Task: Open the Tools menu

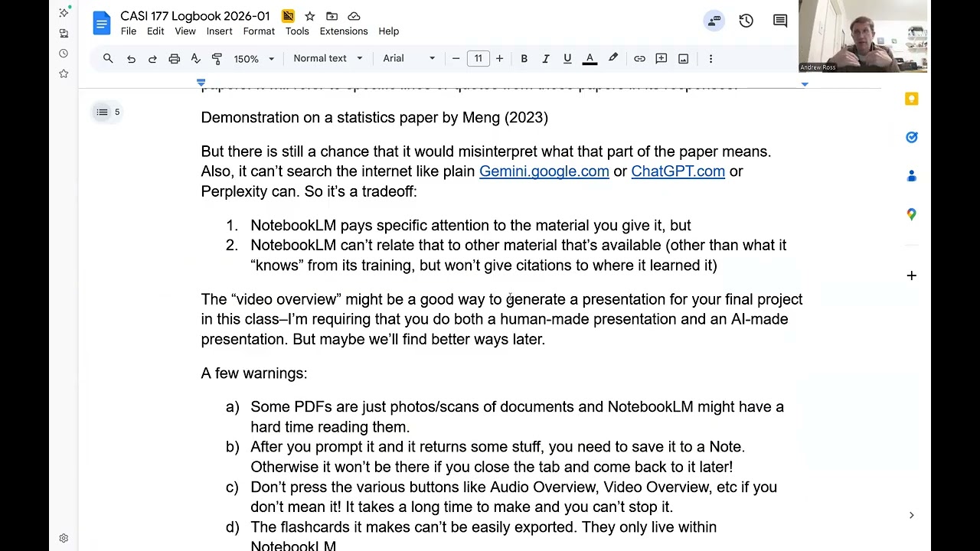Action: coord(297,31)
